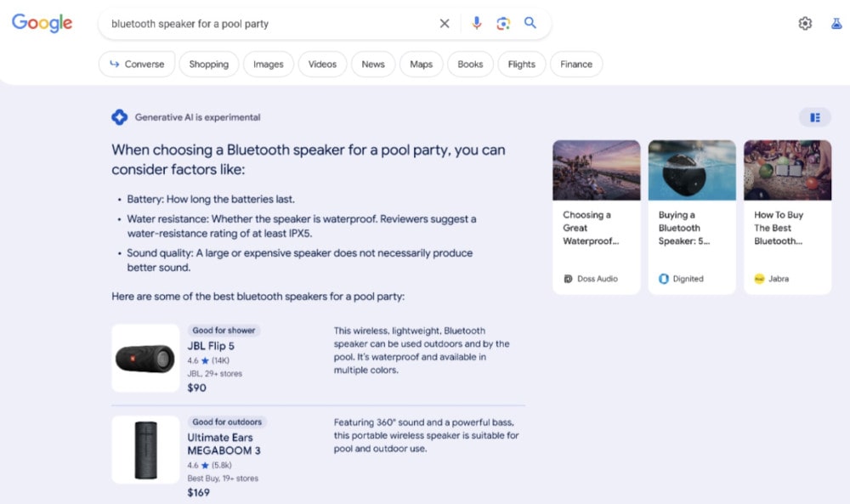This screenshot has width=850, height=504.
Task: Start a Converse session
Action: 137,64
